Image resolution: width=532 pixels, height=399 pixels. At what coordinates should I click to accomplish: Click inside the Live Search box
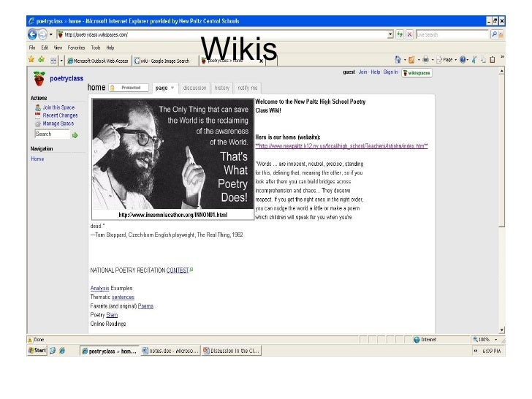[x=452, y=34]
